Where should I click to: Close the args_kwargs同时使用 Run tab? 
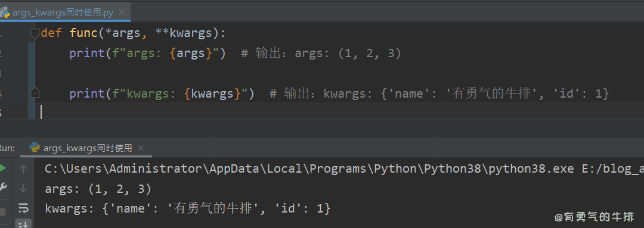pyautogui.click(x=141, y=148)
